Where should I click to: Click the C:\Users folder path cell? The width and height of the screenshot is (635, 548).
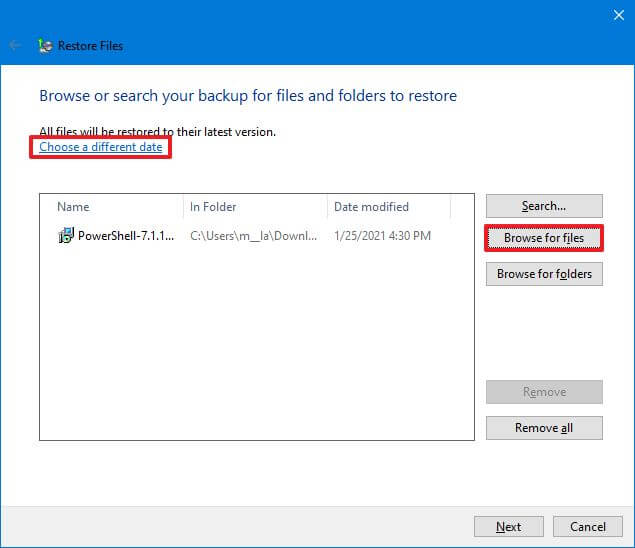(254, 236)
